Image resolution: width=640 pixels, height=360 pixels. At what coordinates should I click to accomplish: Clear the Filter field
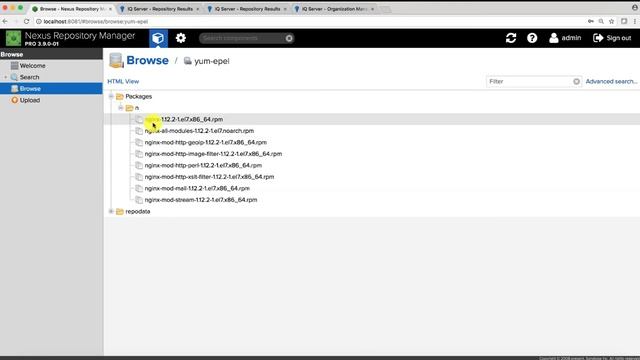[576, 82]
